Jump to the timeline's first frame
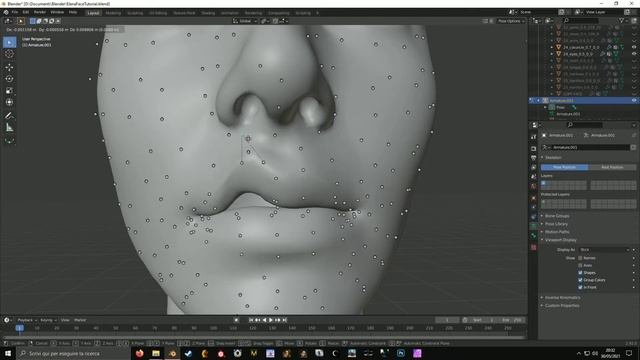Viewport: 640px width, 360px height. click(x=251, y=320)
